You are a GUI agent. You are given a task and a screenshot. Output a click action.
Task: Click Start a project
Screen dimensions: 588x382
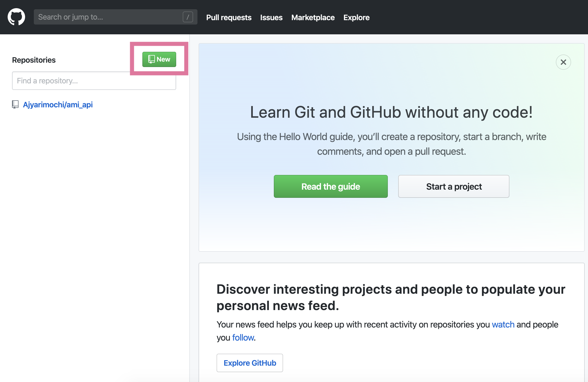coord(454,186)
